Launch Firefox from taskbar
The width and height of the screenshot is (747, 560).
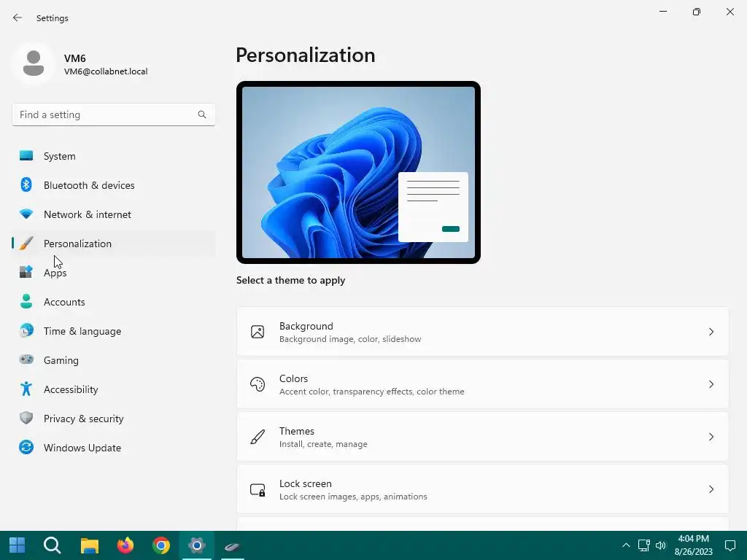pos(125,545)
